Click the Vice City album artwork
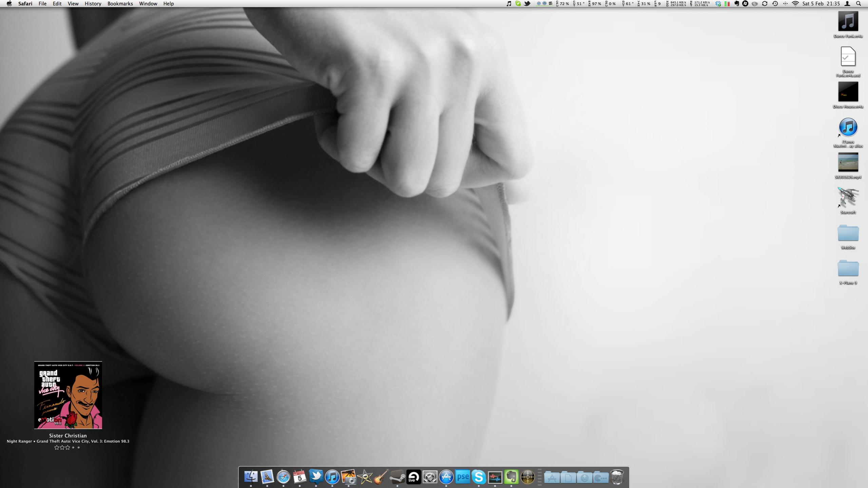 click(68, 395)
